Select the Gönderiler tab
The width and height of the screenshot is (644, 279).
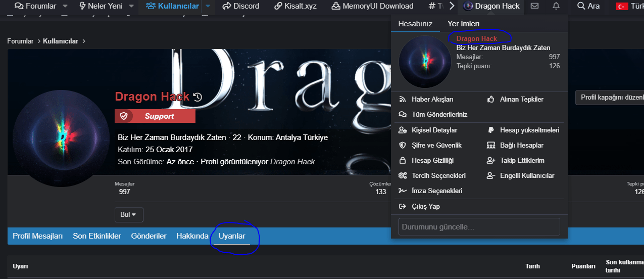click(148, 236)
